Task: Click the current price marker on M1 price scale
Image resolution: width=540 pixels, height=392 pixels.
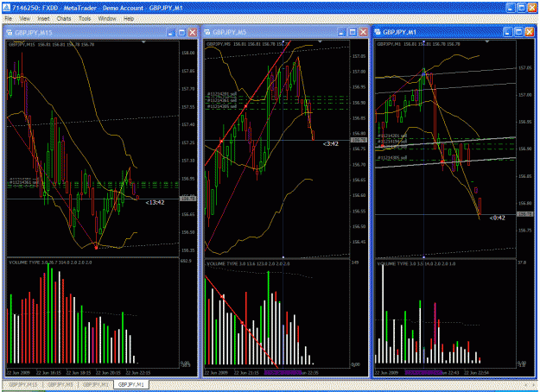Action: coord(524,214)
